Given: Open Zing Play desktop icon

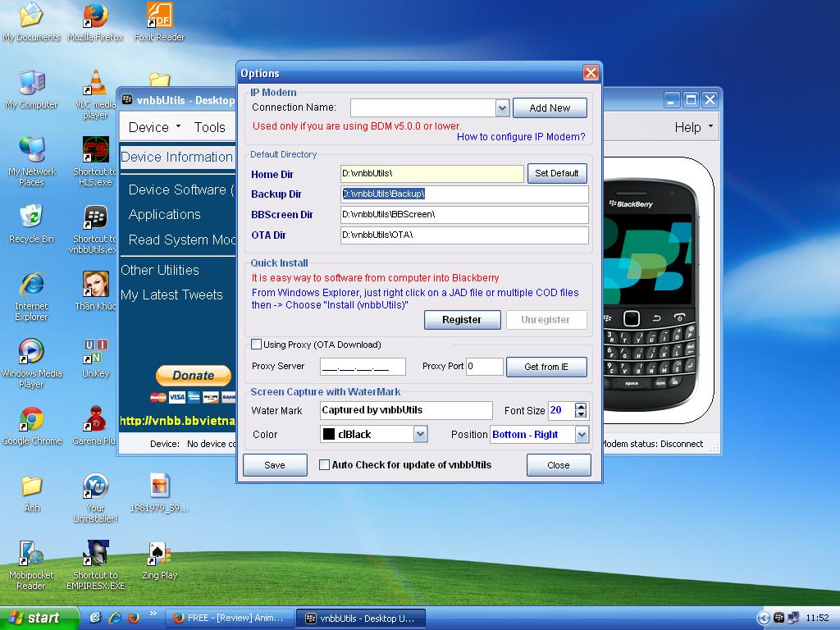Looking at the screenshot, I should (159, 554).
